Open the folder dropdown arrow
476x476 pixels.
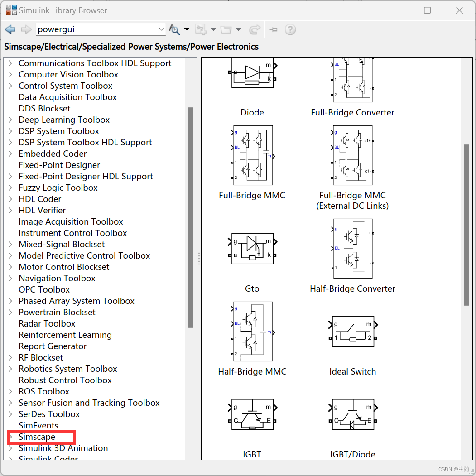tap(238, 29)
